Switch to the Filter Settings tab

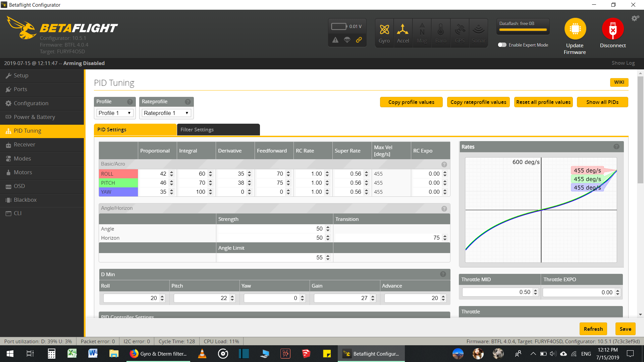(x=218, y=130)
